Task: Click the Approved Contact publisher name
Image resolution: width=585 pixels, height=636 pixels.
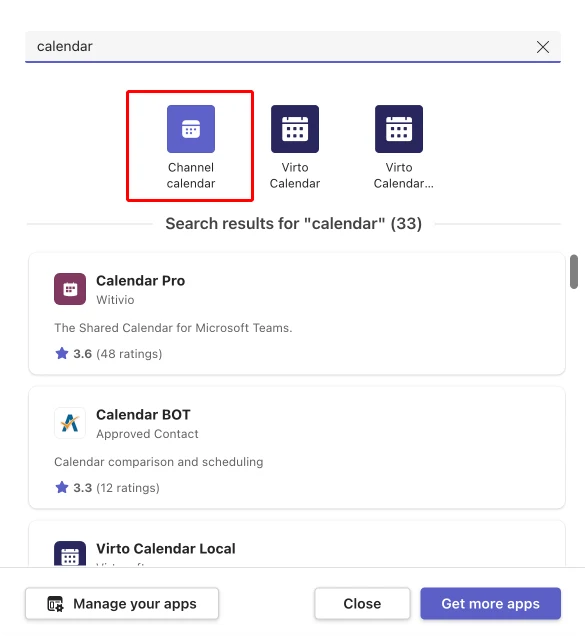Action: [x=147, y=434]
